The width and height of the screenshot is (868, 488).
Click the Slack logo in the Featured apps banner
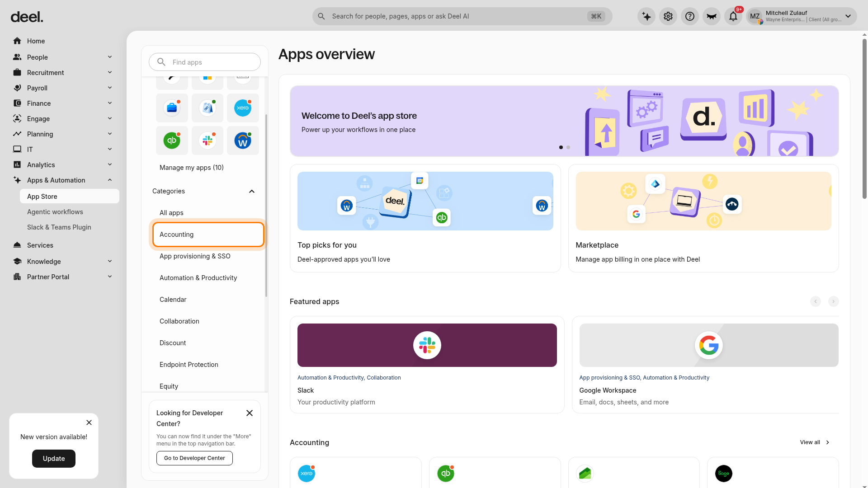pyautogui.click(x=427, y=345)
